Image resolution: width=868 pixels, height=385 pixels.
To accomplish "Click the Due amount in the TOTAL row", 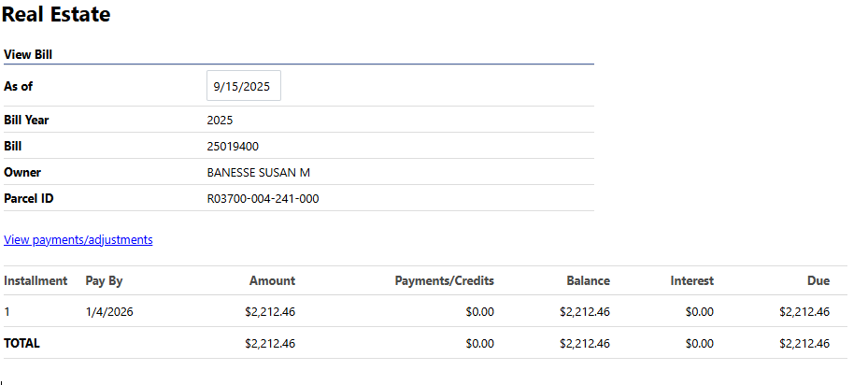I will pos(804,343).
